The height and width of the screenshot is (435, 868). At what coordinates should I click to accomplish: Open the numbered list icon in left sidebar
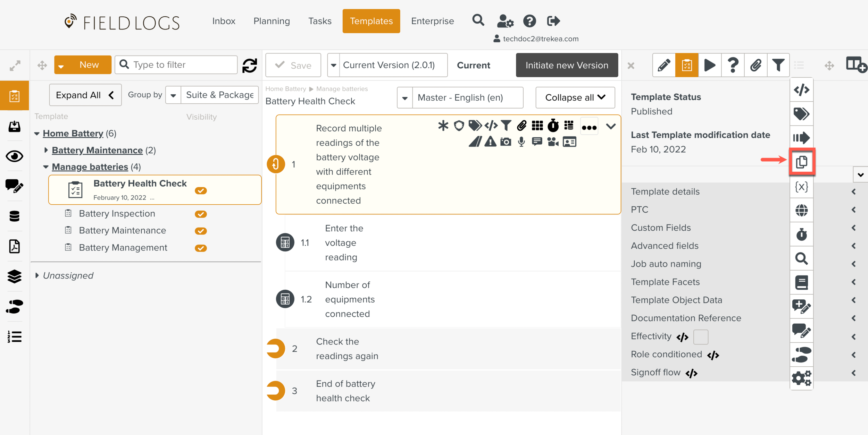tap(14, 336)
